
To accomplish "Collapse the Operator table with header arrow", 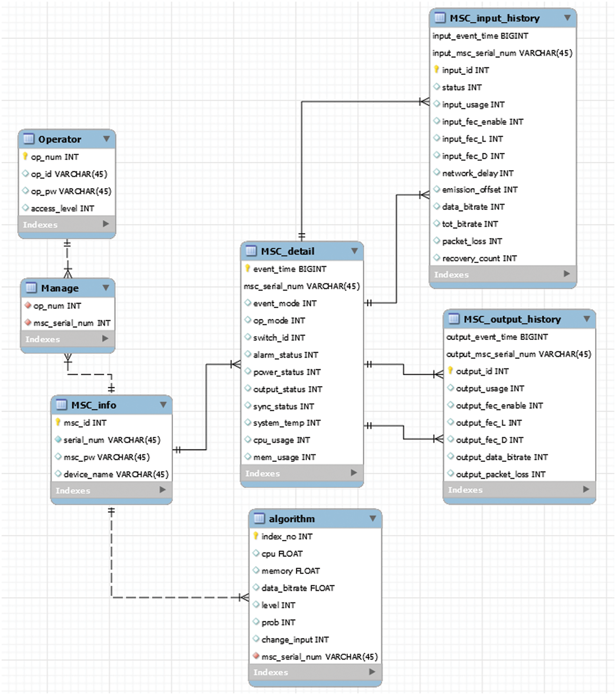I will [x=106, y=139].
